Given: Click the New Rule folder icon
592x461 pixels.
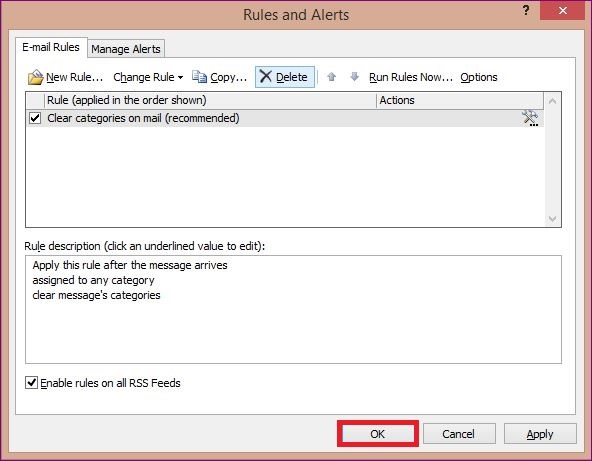Looking at the screenshot, I should tap(35, 77).
